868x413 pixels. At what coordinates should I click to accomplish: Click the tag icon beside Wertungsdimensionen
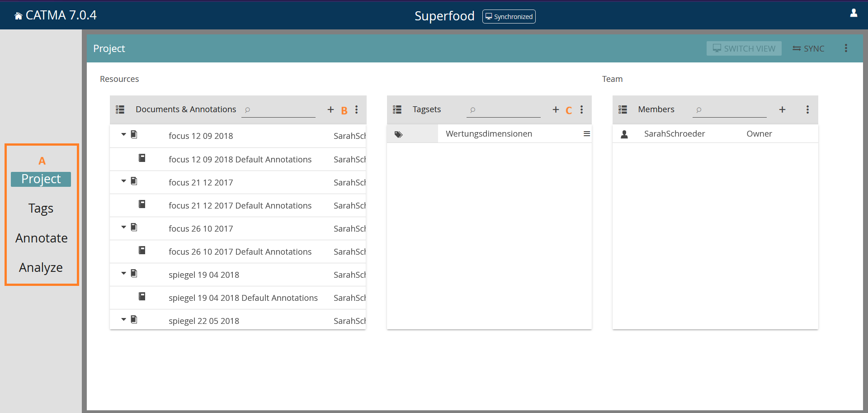point(398,134)
